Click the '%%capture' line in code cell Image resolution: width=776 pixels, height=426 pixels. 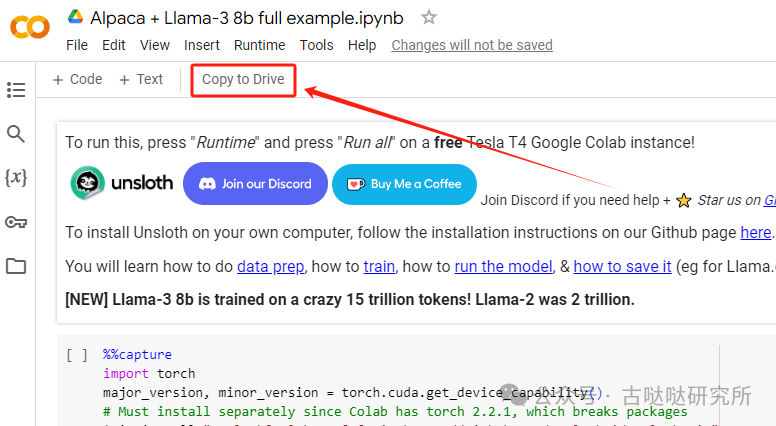point(137,355)
